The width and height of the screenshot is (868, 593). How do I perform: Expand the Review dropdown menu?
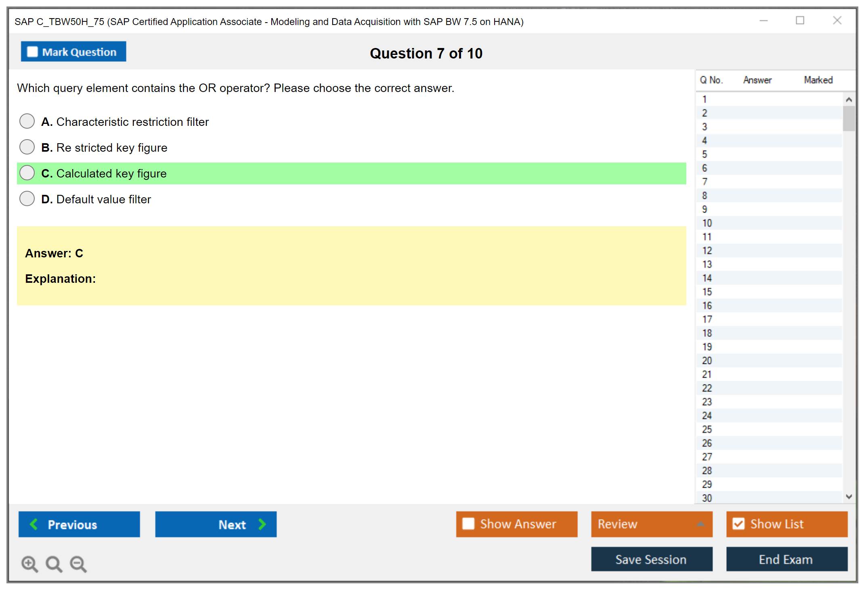pyautogui.click(x=700, y=524)
